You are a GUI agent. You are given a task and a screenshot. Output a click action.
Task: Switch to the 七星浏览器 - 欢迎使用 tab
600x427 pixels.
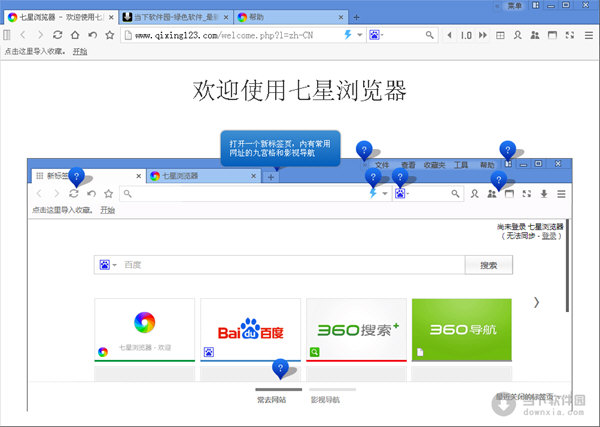point(61,17)
